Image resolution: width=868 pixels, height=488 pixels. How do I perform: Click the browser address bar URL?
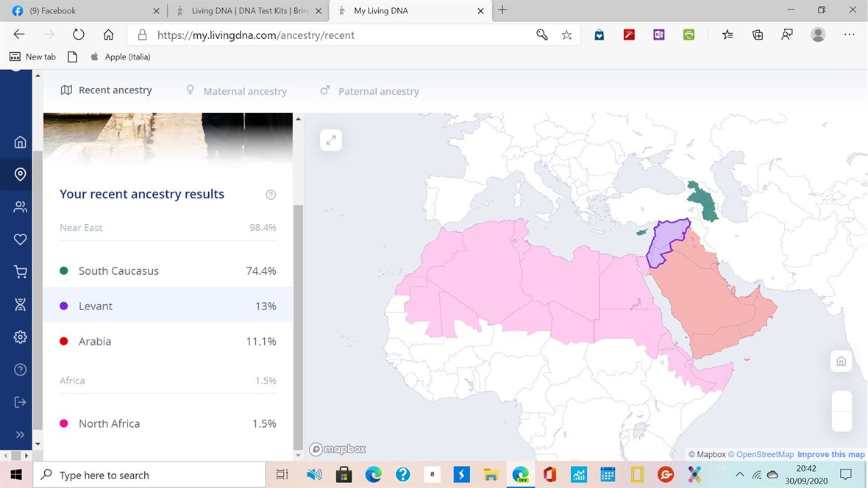[256, 35]
